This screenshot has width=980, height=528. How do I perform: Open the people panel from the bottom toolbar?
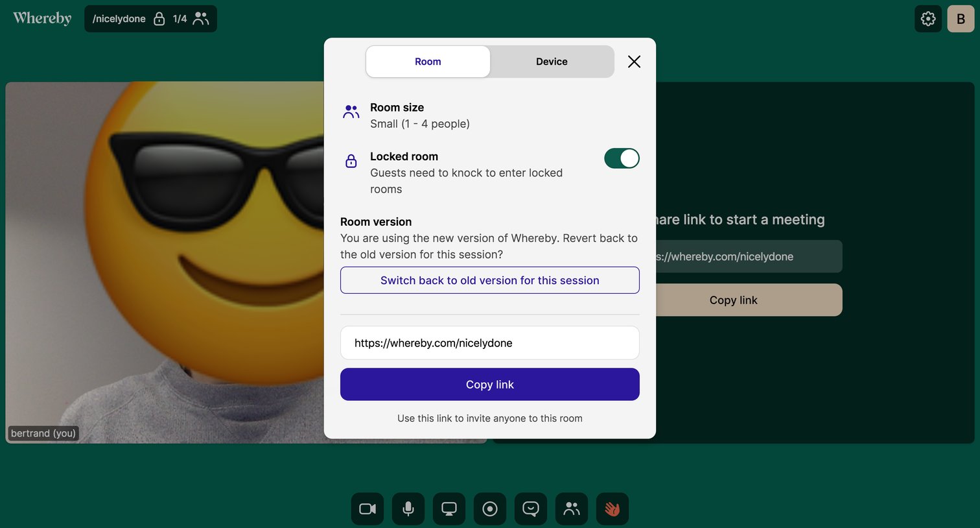pos(572,509)
